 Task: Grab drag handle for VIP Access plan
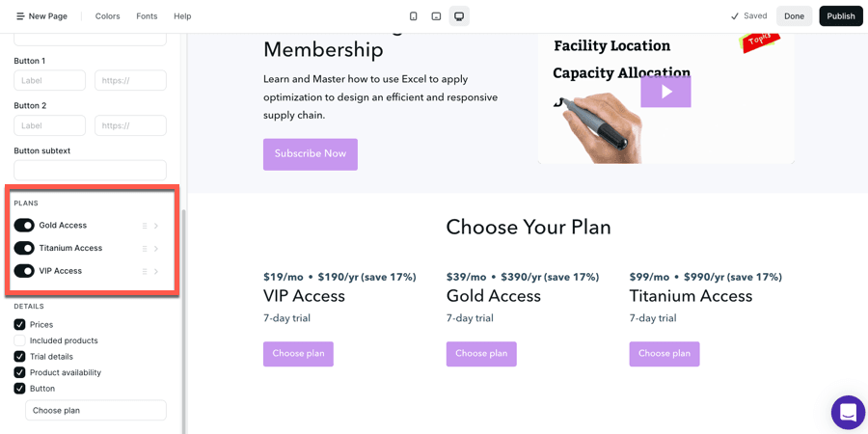145,271
